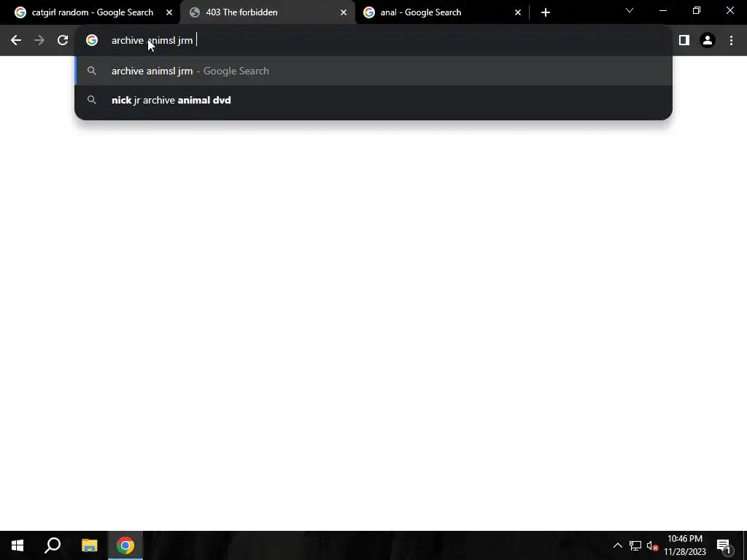Switch to the 'catgirl random - Google Search' tab
747x560 pixels.
(x=93, y=12)
